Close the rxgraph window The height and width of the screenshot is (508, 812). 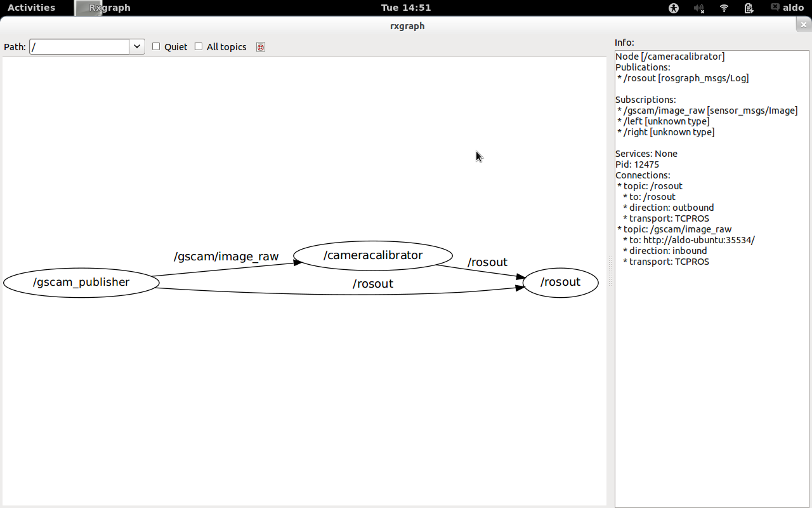pyautogui.click(x=804, y=25)
